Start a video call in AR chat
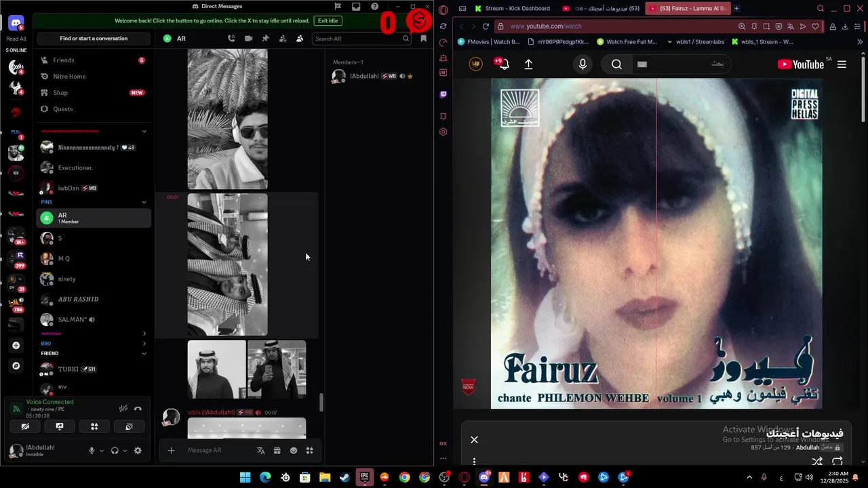This screenshot has width=868, height=488. (248, 39)
